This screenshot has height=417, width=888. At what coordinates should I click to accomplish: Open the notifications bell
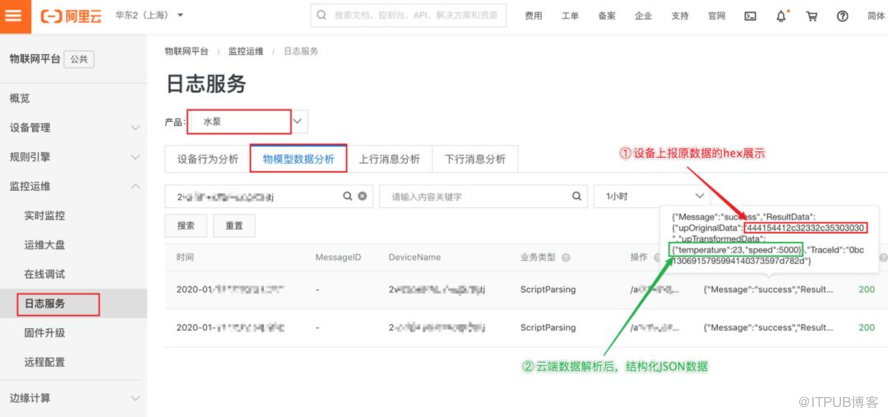coord(781,16)
